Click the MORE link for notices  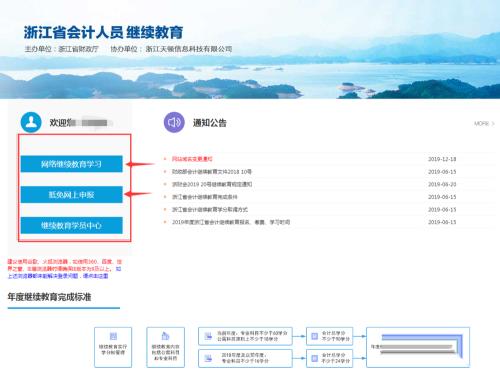484,124
